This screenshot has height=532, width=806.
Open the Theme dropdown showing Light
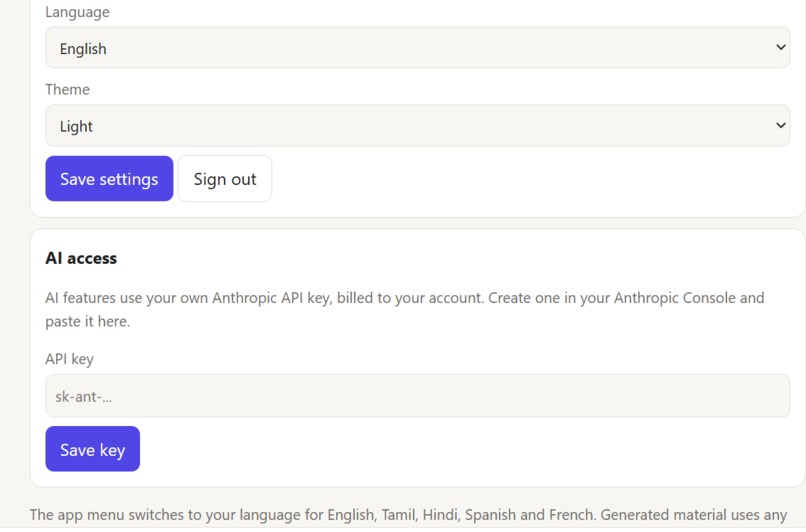point(417,126)
